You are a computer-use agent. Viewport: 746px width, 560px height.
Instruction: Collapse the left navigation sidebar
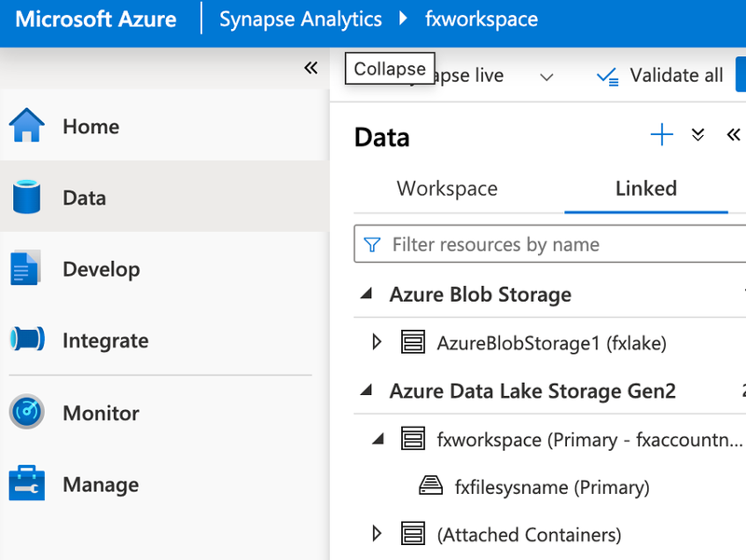(311, 68)
